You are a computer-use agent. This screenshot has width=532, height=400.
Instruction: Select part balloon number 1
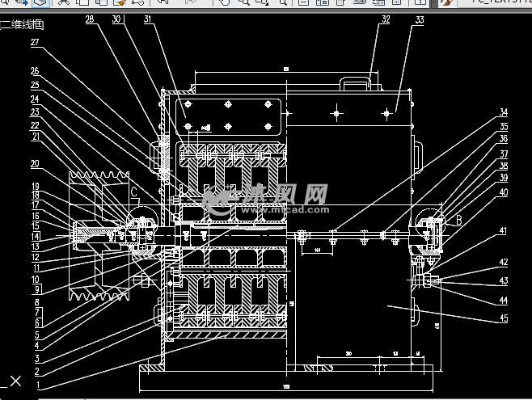point(38,385)
